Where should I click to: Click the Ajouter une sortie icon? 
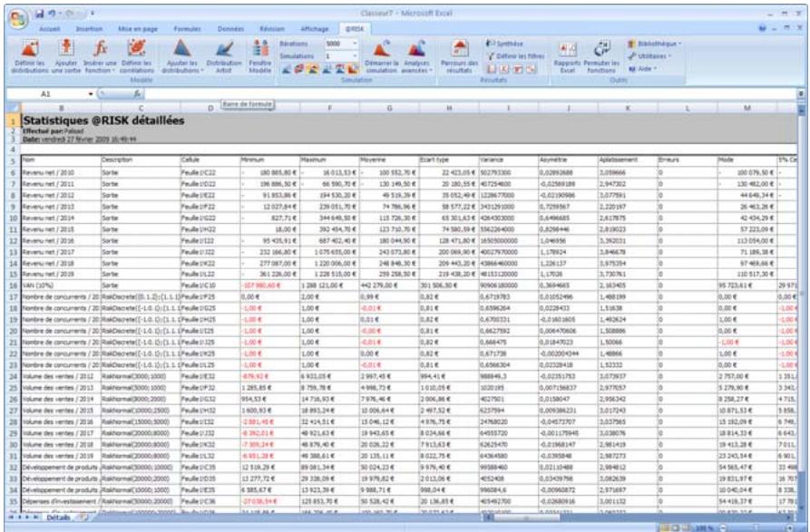(x=66, y=45)
